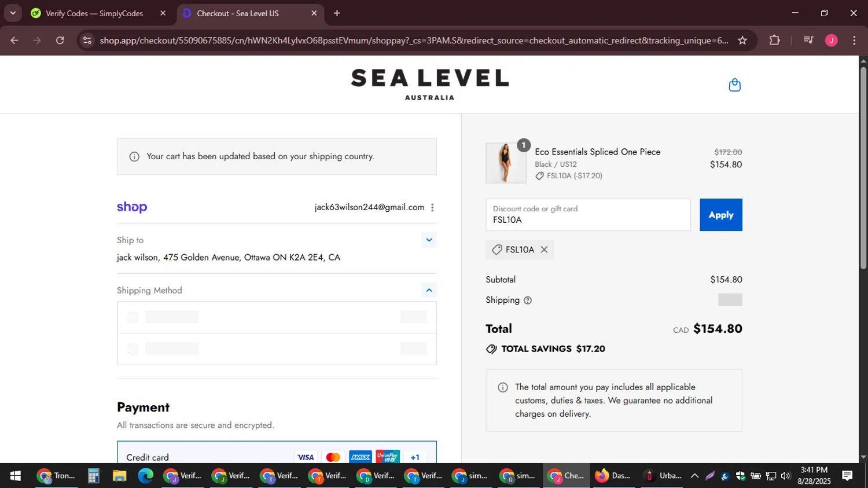Remove the FSL10A discount code tag

(544, 249)
